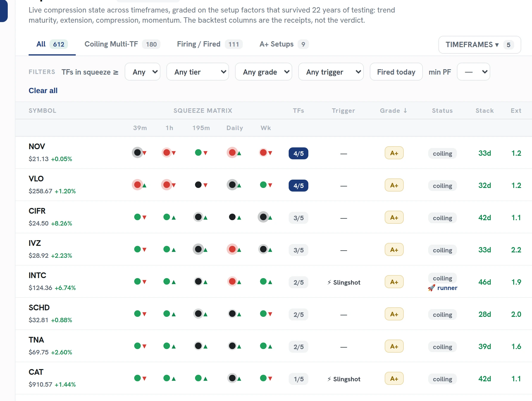Click CAT 195m green dot
532x401 pixels.
coord(198,378)
